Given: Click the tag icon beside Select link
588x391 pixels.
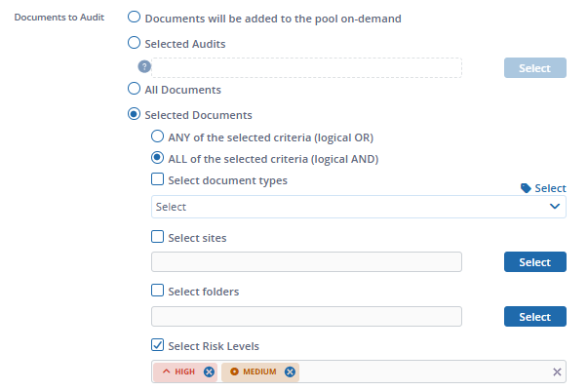Looking at the screenshot, I should (526, 188).
